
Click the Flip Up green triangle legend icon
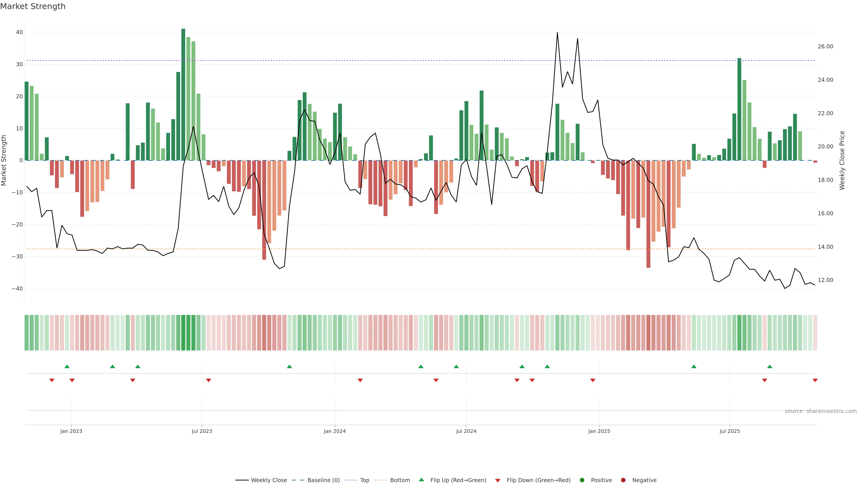421,480
